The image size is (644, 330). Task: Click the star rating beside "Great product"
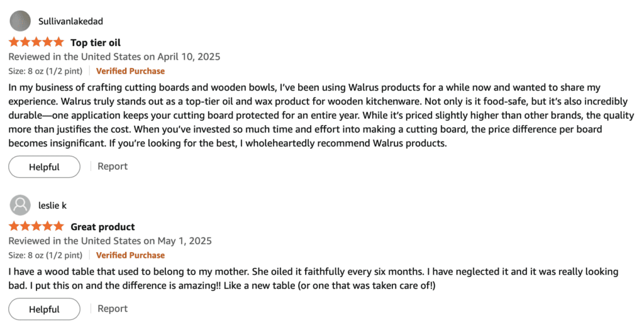pyautogui.click(x=36, y=226)
